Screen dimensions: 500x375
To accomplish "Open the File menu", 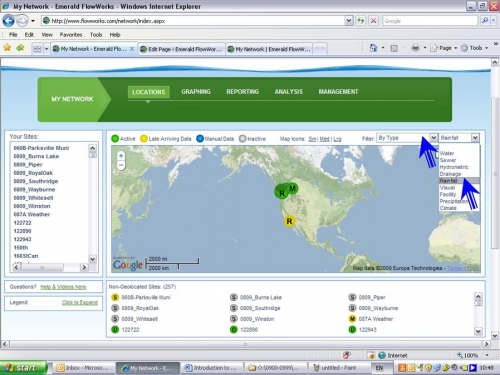I will coord(13,35).
